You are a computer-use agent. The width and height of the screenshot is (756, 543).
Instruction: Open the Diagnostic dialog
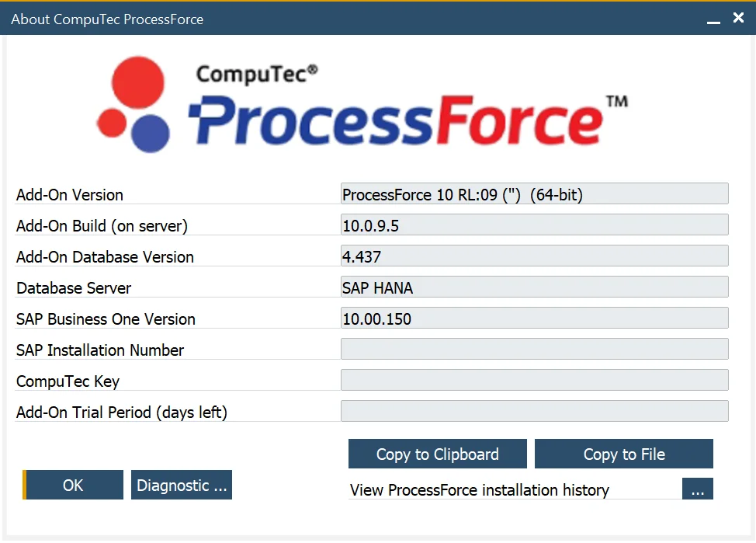181,485
